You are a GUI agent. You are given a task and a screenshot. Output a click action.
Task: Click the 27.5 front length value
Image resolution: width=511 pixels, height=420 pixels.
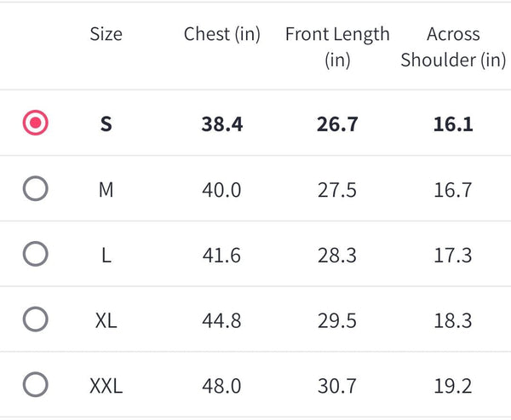coord(337,190)
